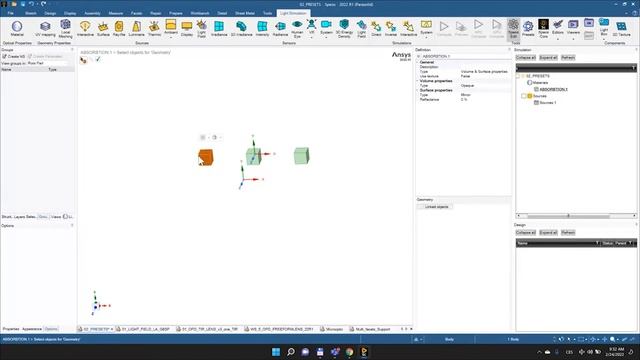The height and width of the screenshot is (360, 640).
Task: Create a Luminaire source
Action: 136,29
